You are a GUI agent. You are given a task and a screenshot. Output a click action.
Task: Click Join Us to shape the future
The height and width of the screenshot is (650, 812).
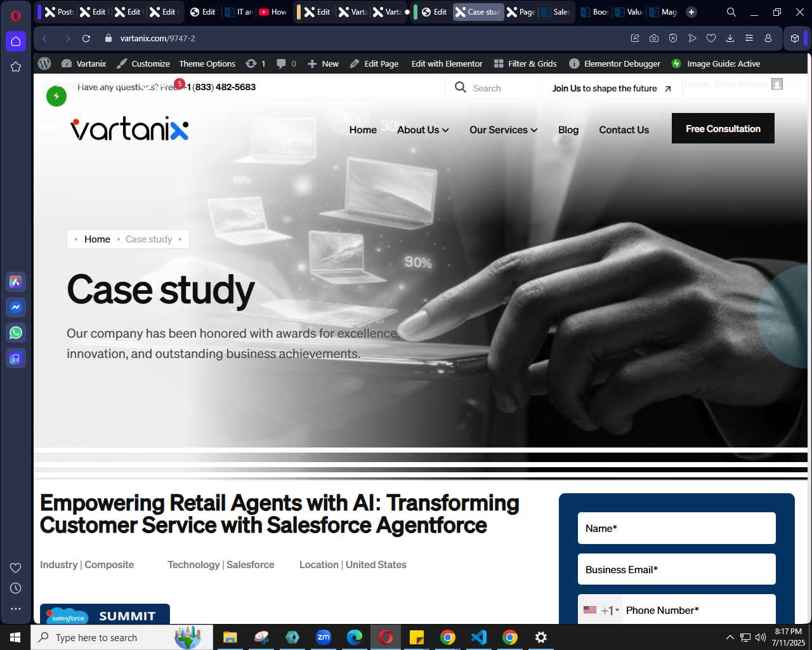[611, 88]
